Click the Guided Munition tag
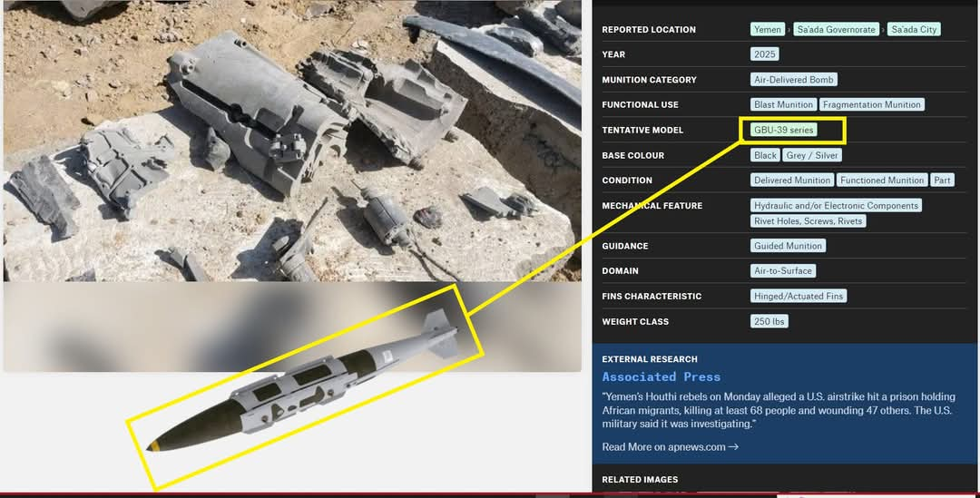This screenshot has width=980, height=498. point(788,246)
